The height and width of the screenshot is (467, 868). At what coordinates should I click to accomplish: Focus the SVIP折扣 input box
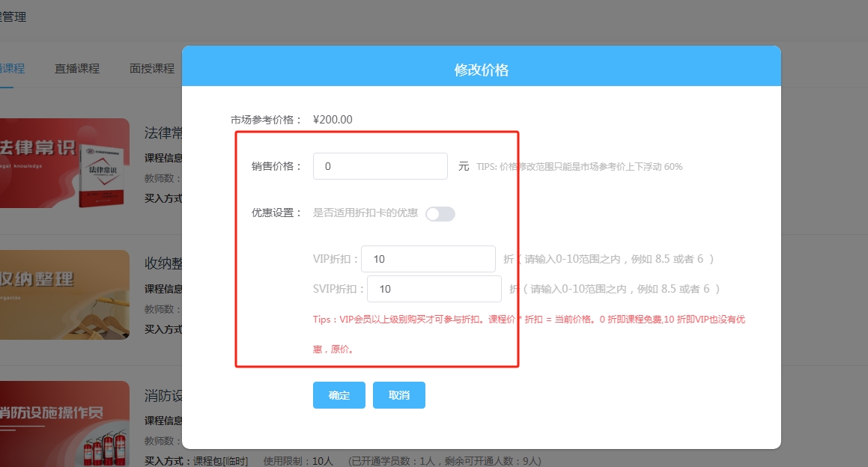[434, 289]
